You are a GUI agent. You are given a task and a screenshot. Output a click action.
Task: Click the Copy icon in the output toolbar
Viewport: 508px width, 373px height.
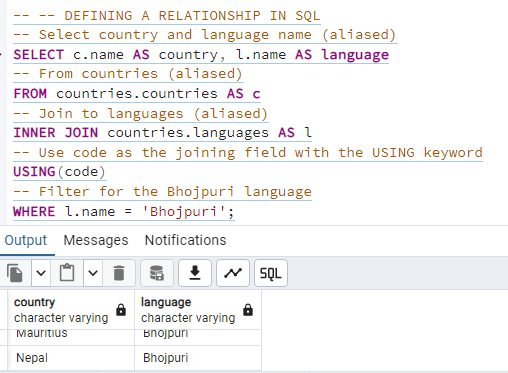click(15, 273)
